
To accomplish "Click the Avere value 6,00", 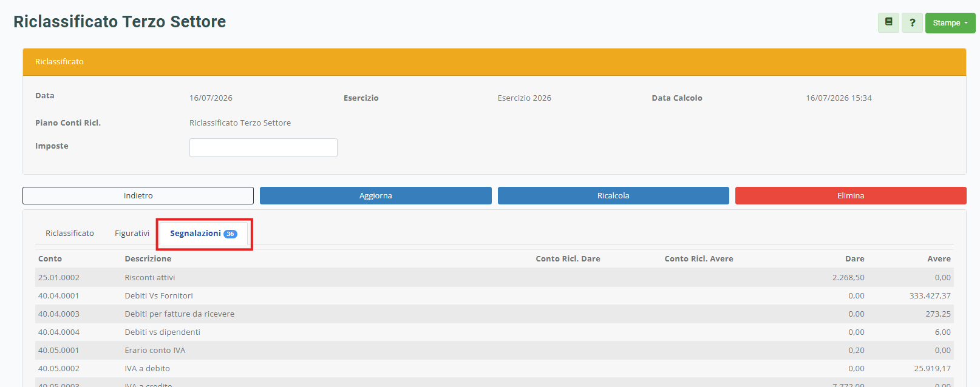I will (943, 332).
